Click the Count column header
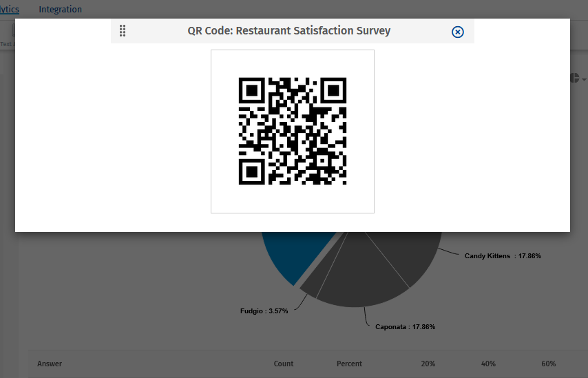The image size is (588, 378). [284, 364]
